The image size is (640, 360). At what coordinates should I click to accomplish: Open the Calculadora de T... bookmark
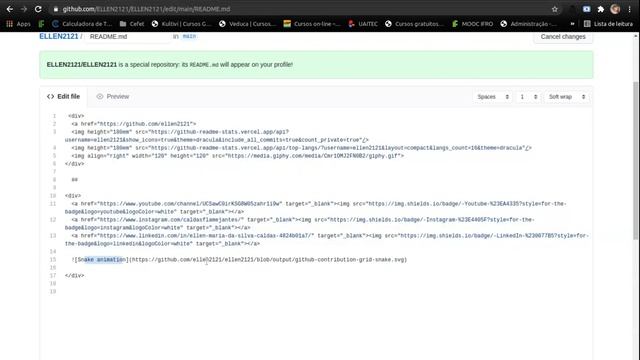click(82, 24)
